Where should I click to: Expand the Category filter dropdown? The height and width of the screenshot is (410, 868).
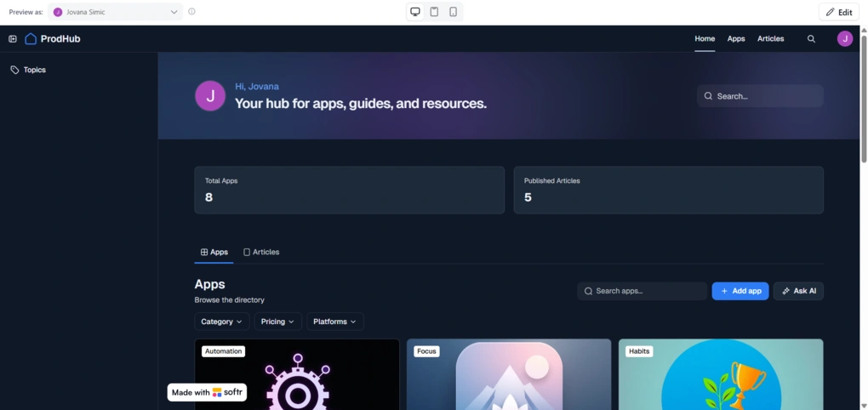222,322
